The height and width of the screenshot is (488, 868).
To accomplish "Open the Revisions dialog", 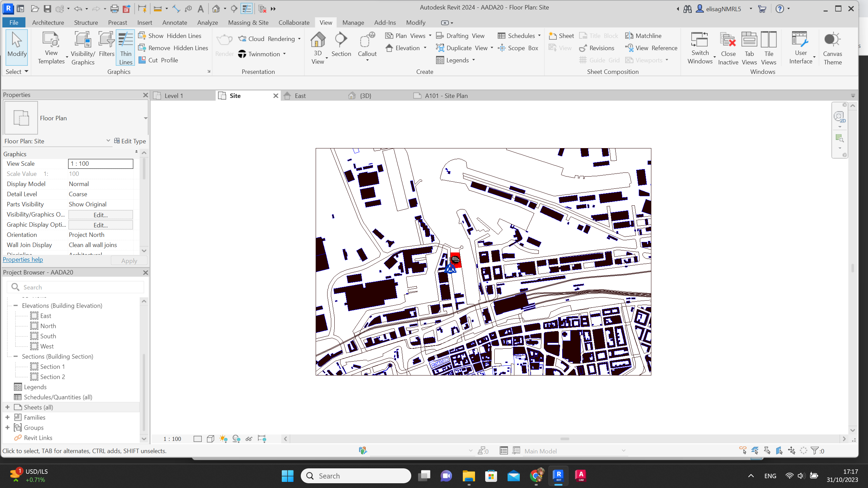I will 596,48.
